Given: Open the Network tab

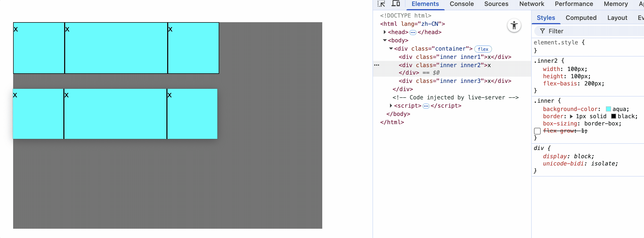Looking at the screenshot, I should 532,4.
